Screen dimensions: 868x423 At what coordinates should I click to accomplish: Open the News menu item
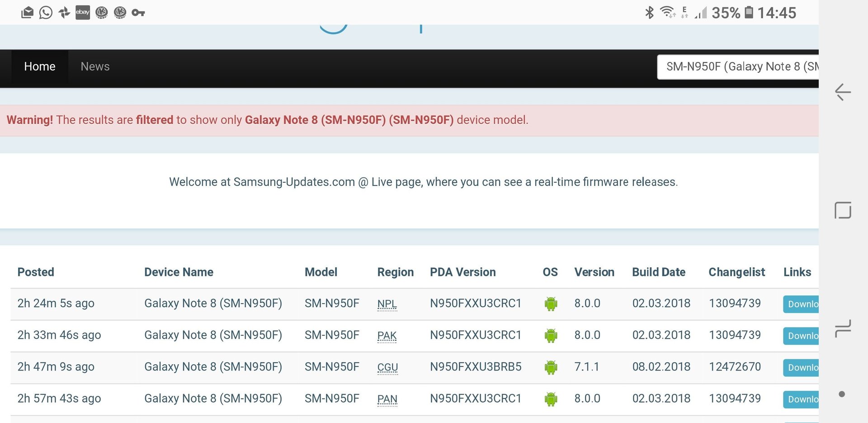point(95,67)
